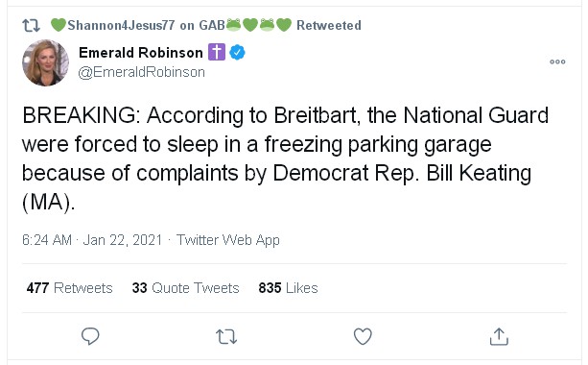This screenshot has height=365, width=588.
Task: Like the tweet with the heart icon
Action: point(363,336)
